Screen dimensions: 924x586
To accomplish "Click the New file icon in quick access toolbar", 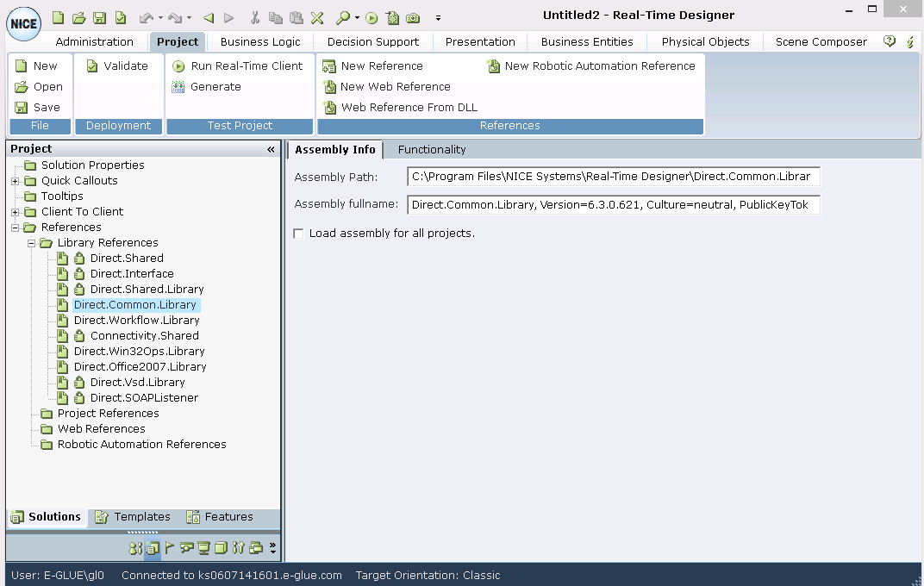I will (58, 18).
